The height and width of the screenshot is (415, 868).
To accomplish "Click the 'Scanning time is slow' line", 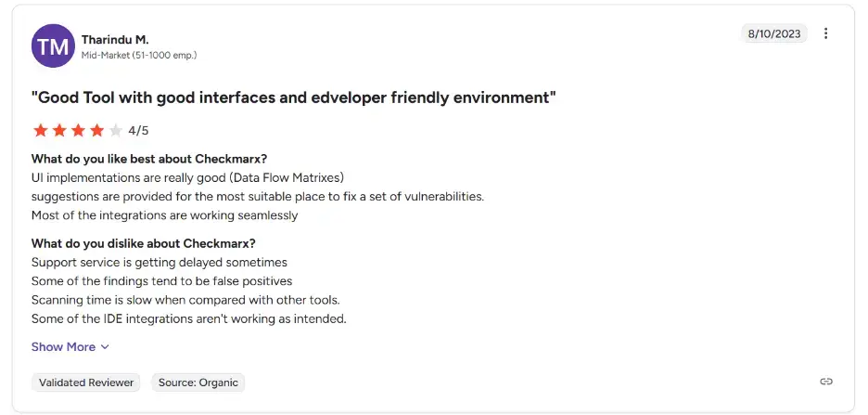I will (x=185, y=300).
